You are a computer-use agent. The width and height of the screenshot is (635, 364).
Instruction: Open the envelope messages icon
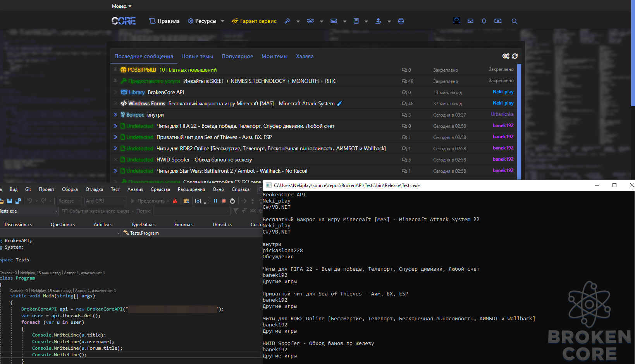coord(470,21)
